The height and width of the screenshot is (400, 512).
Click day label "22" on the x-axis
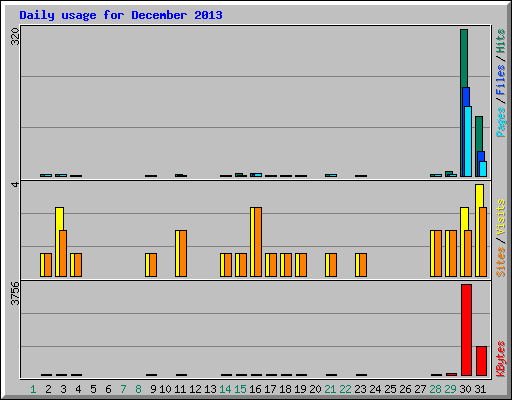pos(345,389)
